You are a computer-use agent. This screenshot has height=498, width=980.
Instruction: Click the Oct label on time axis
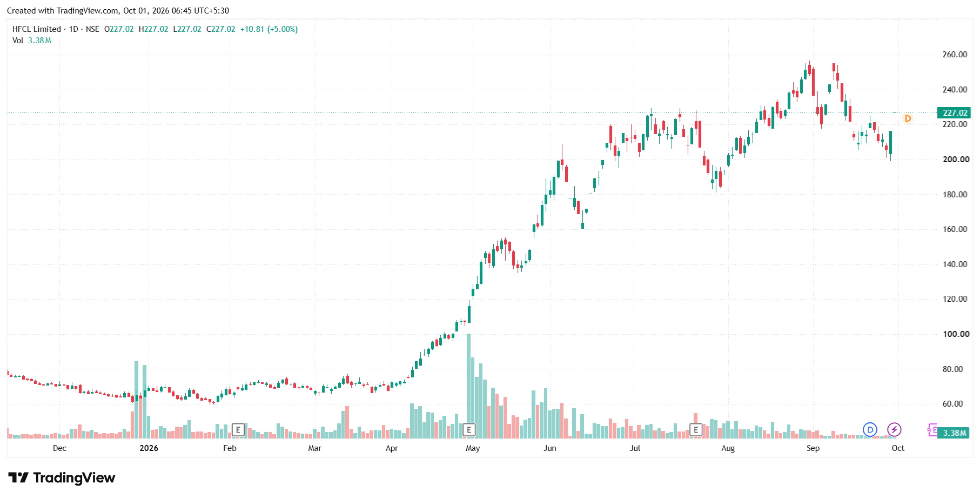pos(898,448)
